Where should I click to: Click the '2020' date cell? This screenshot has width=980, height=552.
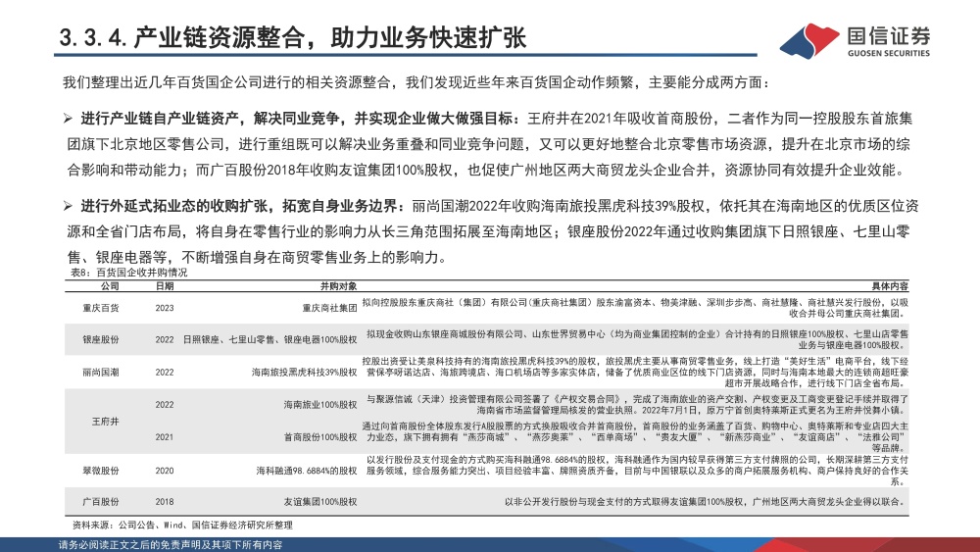tap(165, 470)
